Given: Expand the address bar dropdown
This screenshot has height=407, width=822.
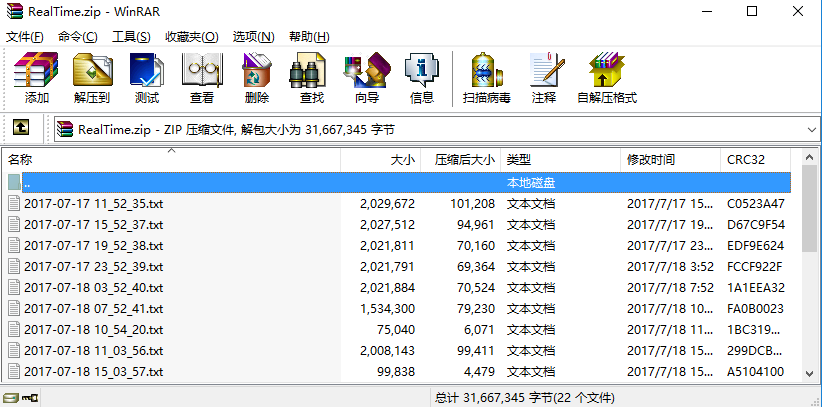Looking at the screenshot, I should tap(812, 129).
